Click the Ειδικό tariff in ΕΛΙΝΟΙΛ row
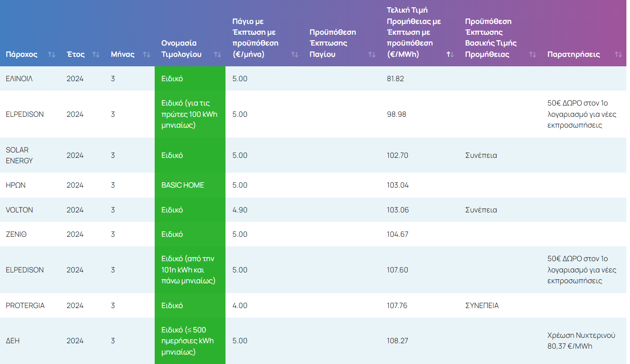The height and width of the screenshot is (364, 630). click(172, 78)
